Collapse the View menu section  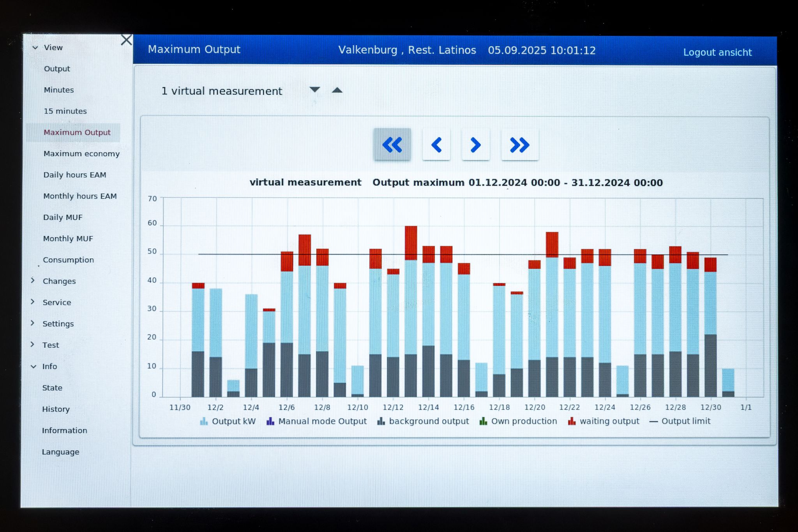click(35, 48)
